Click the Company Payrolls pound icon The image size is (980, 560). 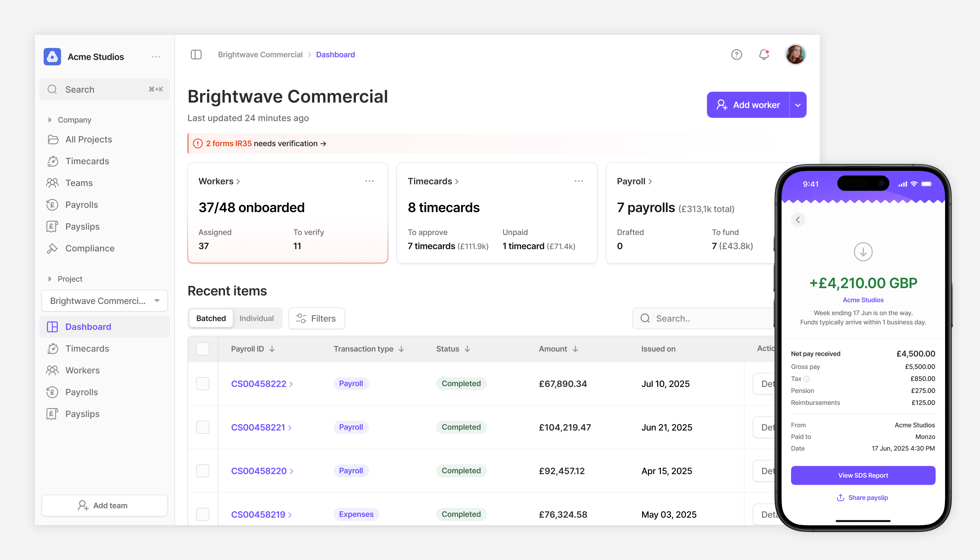(x=52, y=205)
